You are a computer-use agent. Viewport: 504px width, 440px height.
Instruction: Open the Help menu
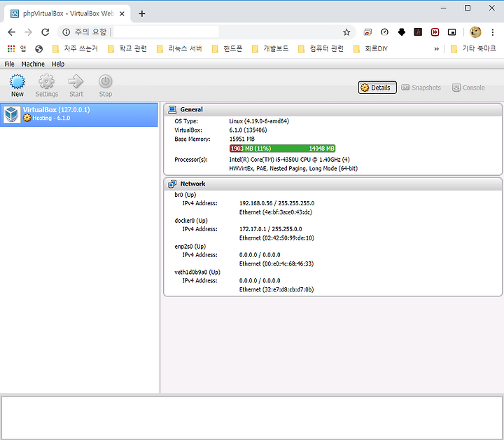58,64
